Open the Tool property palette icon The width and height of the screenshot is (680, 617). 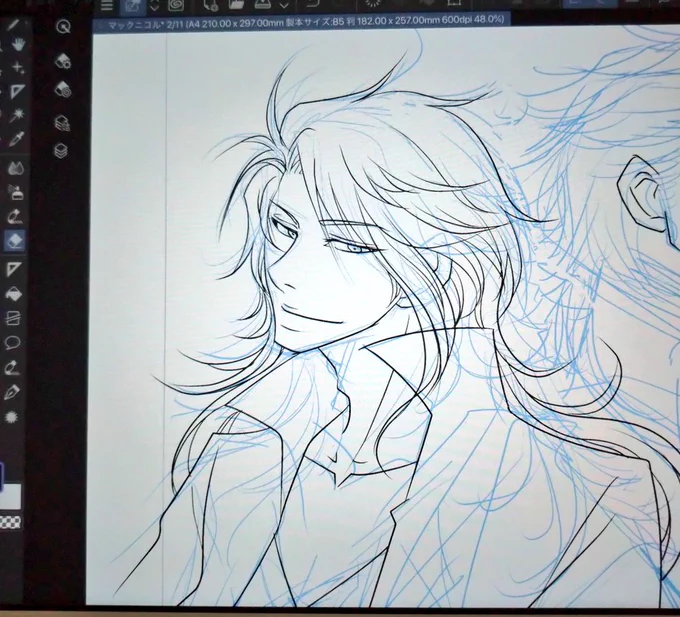click(63, 90)
